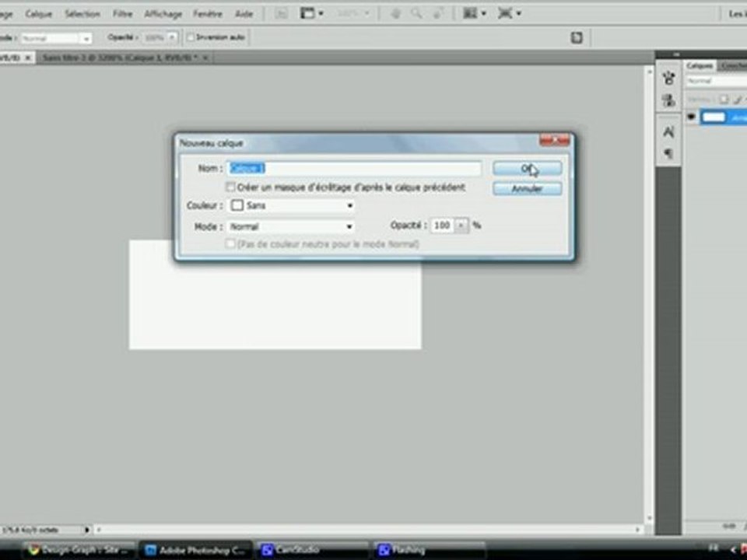Open the Sélection menu
This screenshot has width=747, height=560.
pos(82,14)
